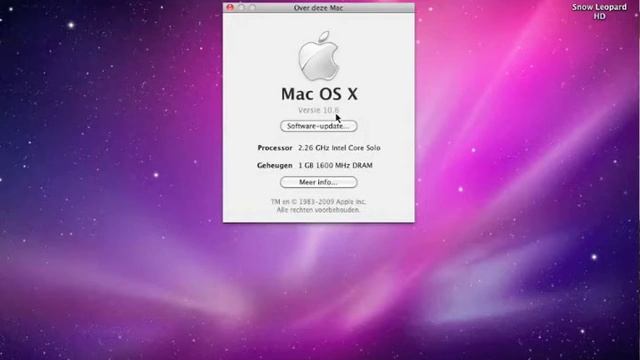Image resolution: width=640 pixels, height=360 pixels.
Task: Click the Geheugen label
Action: point(274,165)
